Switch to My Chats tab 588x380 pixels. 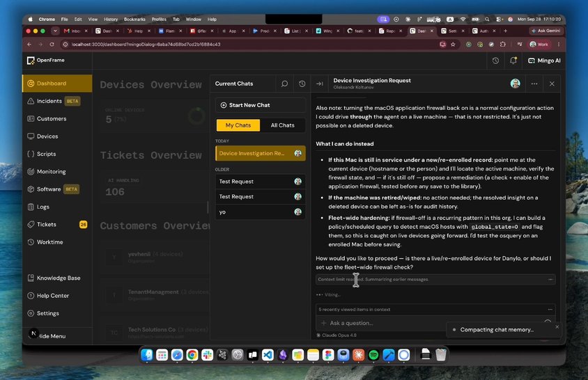pos(238,125)
